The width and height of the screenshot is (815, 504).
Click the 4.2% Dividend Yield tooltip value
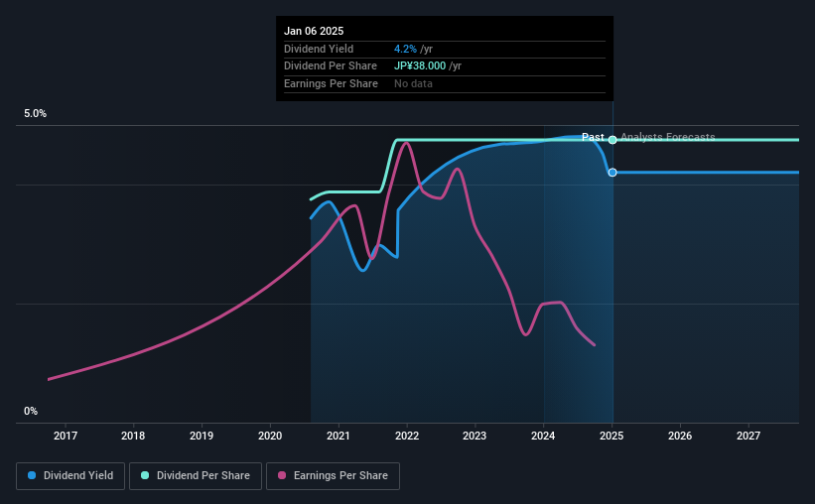click(x=405, y=49)
